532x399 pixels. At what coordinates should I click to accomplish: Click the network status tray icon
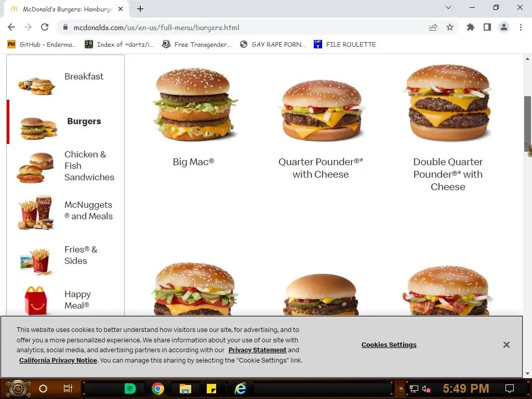pyautogui.click(x=414, y=389)
